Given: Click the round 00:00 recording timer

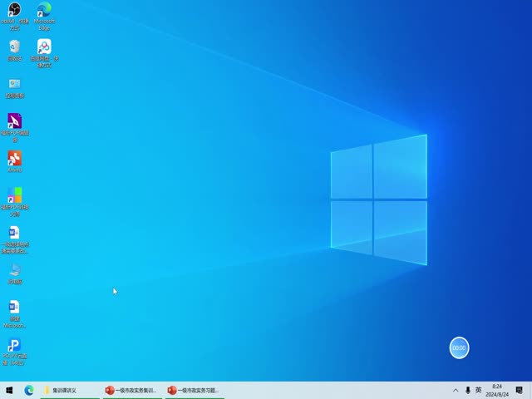Looking at the screenshot, I should click(459, 348).
